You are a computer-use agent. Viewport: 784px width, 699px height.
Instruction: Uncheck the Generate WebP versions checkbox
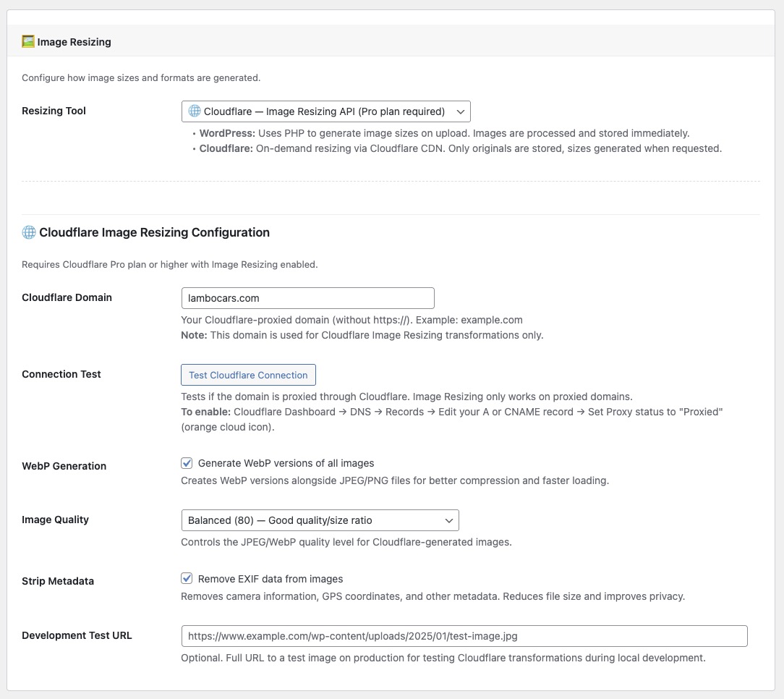point(187,463)
